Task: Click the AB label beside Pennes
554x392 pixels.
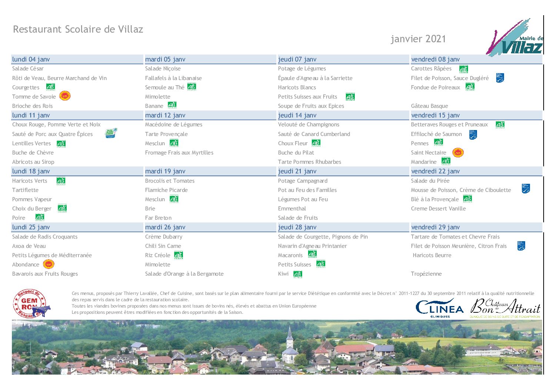Action: pyautogui.click(x=438, y=142)
